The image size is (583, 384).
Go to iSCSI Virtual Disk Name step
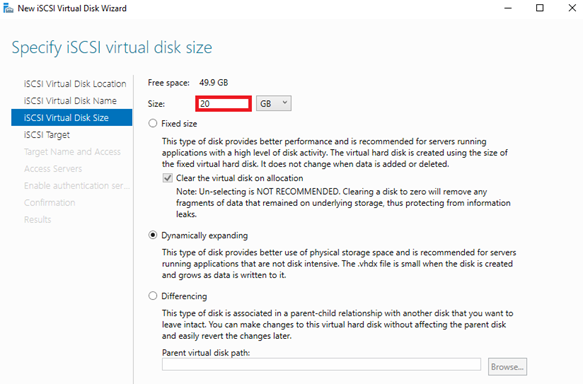click(x=70, y=101)
